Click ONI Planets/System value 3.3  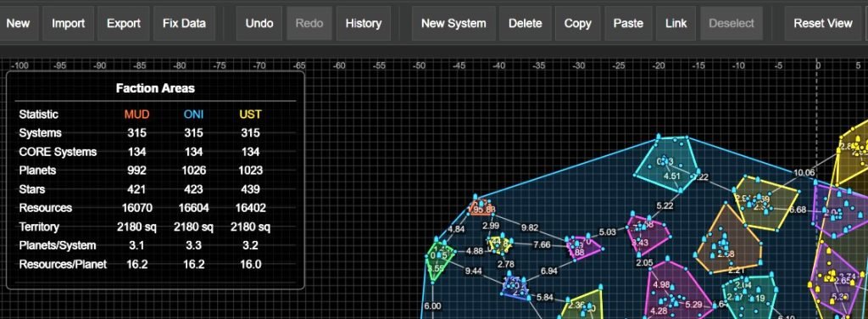pyautogui.click(x=193, y=245)
